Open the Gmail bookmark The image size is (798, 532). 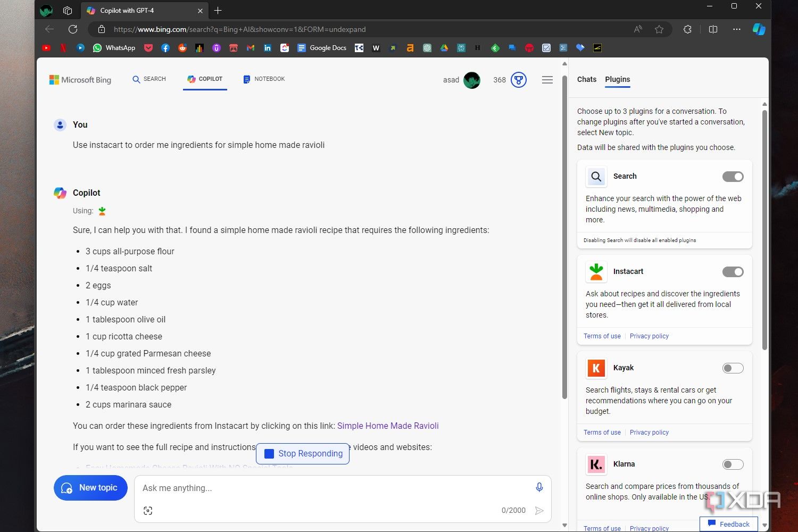tap(251, 48)
